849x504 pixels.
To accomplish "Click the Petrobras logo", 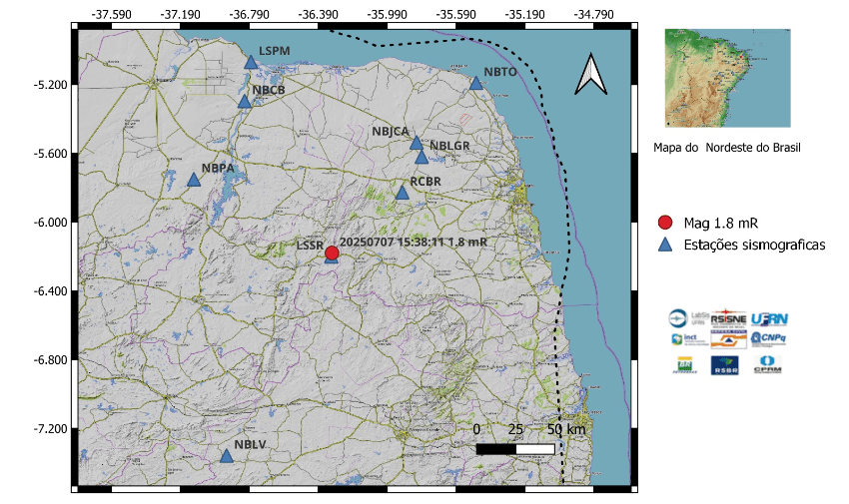I will 685,365.
